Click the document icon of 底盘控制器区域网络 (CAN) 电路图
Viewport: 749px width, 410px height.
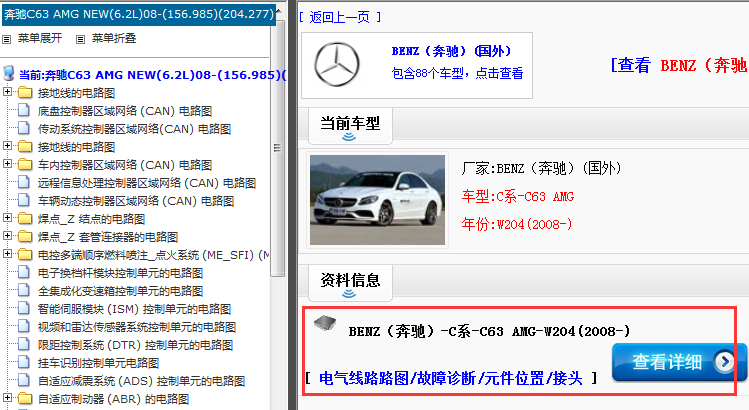(24, 110)
